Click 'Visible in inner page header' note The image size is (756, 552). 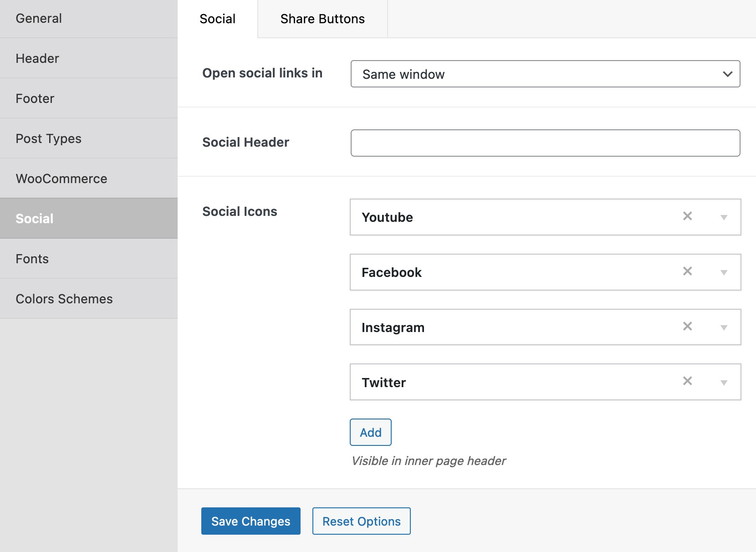pos(429,461)
